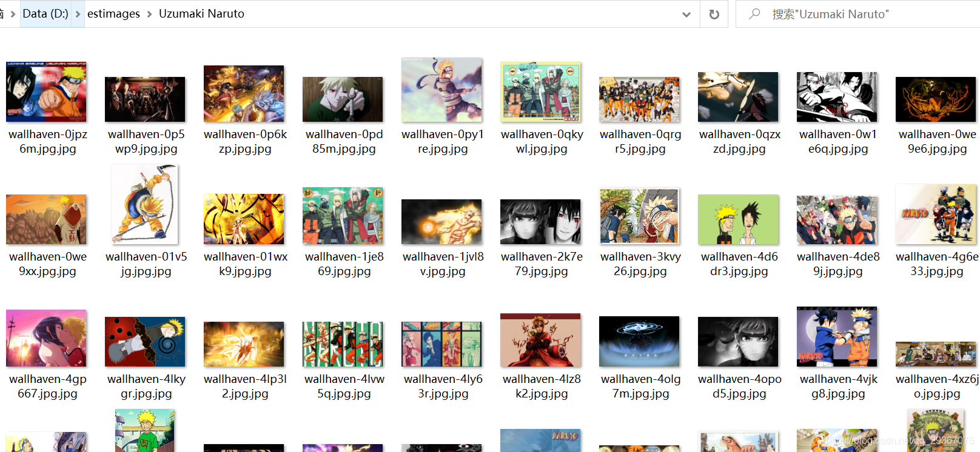
Task: Select thumbnail wallhaven-4ly63r.jpg.jpg
Action: (x=441, y=344)
